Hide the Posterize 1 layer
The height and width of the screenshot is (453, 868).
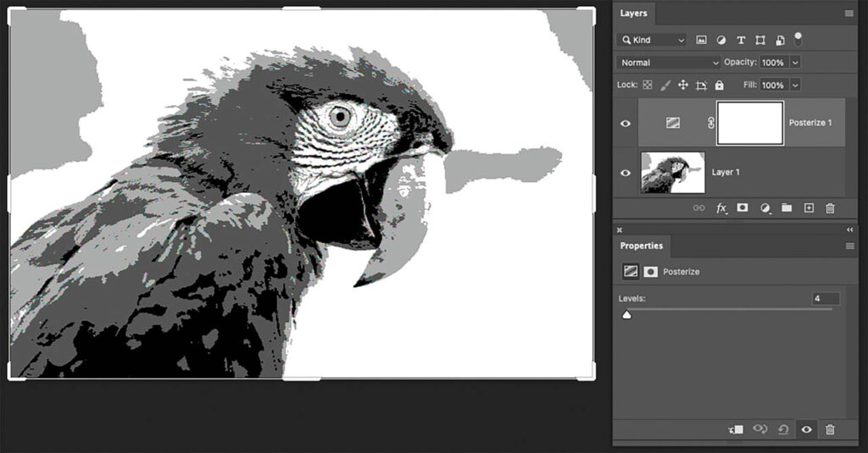[x=626, y=123]
